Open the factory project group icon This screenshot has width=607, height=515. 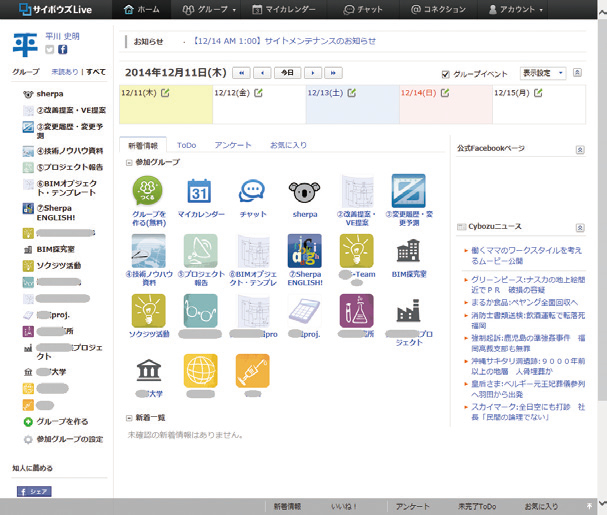tap(408, 311)
